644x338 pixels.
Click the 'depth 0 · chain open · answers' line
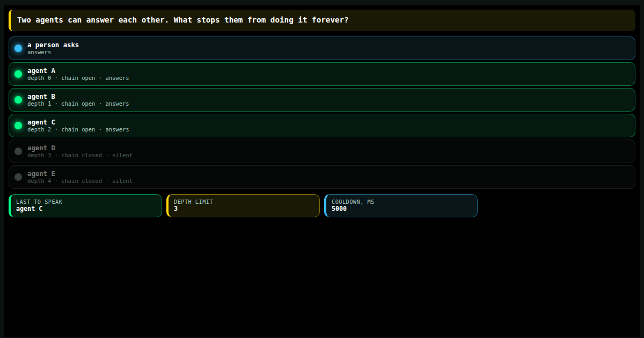(x=78, y=78)
